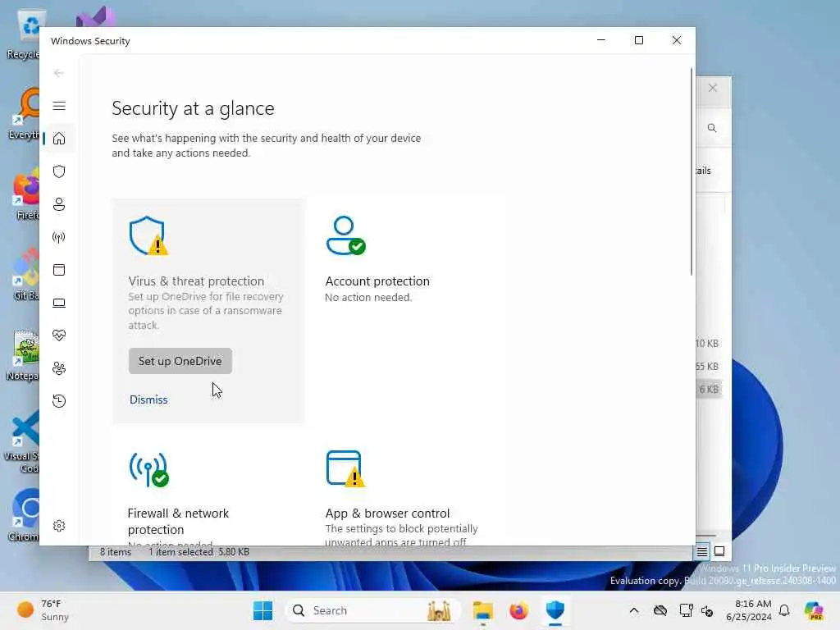Open Virus & threat protection shield in sidebar

(59, 171)
